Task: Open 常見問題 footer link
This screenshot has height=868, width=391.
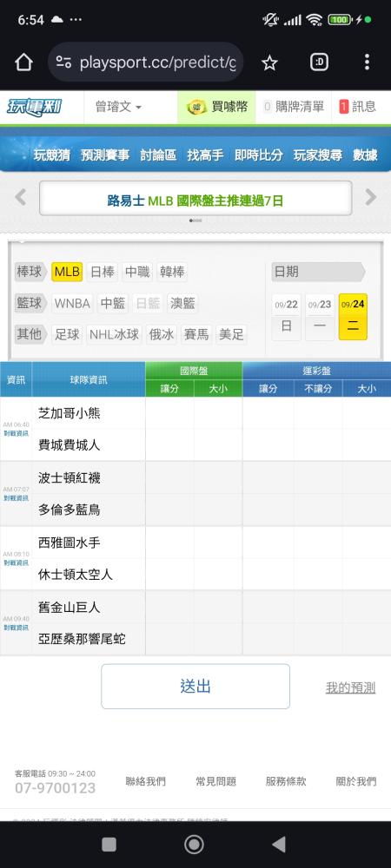Action: 216,782
